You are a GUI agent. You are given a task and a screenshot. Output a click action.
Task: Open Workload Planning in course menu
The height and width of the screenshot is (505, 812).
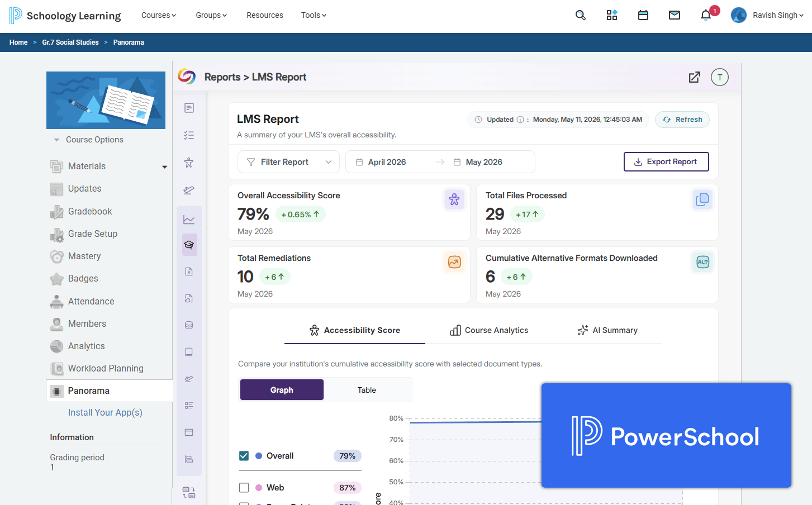coord(106,368)
